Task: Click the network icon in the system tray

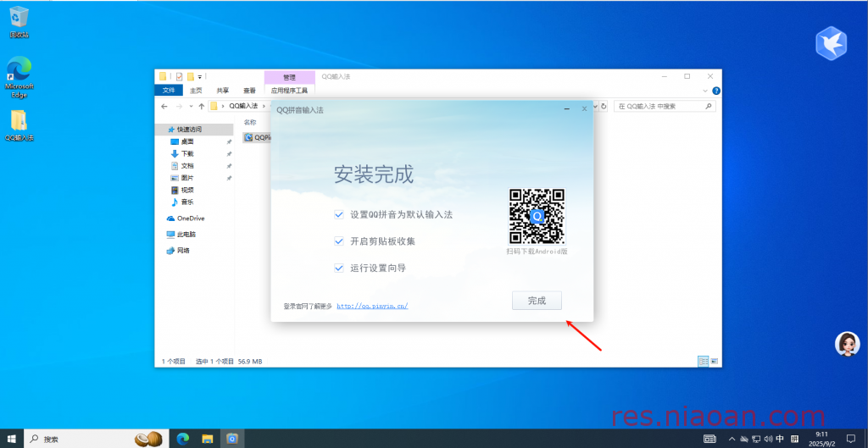Action: tap(756, 440)
